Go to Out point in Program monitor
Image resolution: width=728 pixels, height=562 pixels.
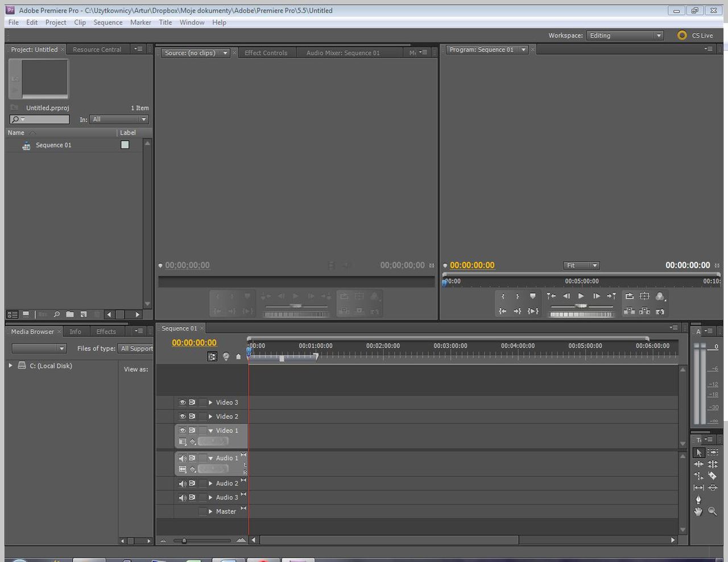point(518,311)
